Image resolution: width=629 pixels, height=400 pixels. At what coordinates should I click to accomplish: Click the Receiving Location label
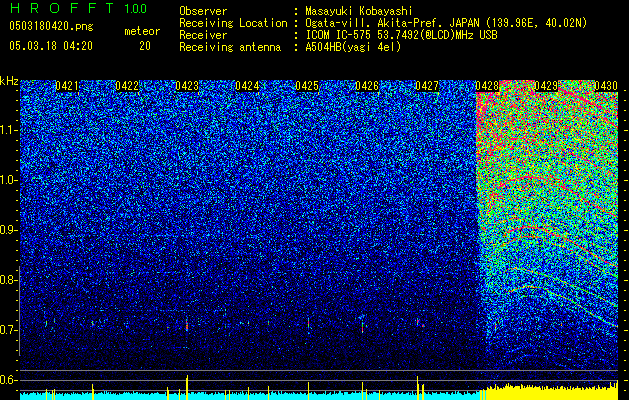pos(233,23)
